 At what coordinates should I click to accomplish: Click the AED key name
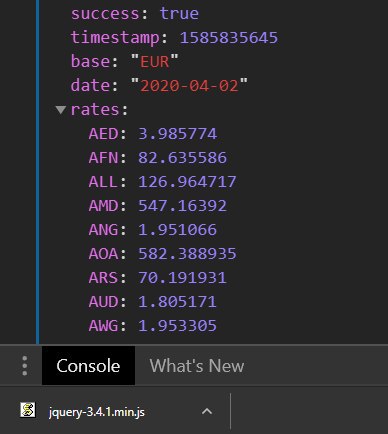coord(103,134)
